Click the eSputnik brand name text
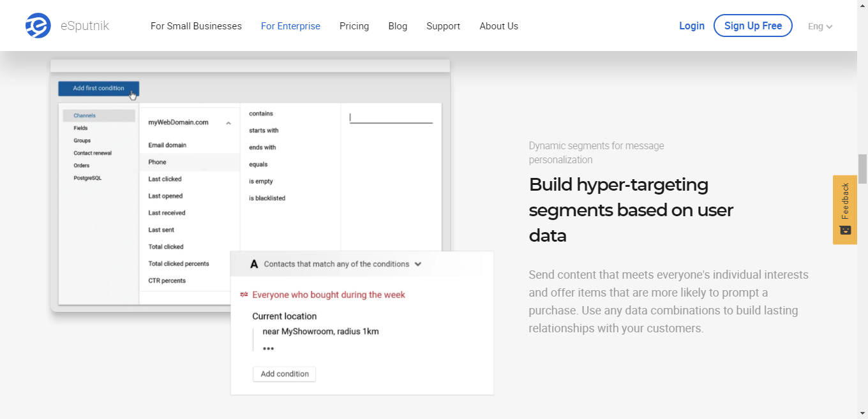This screenshot has height=419, width=868. pos(85,26)
